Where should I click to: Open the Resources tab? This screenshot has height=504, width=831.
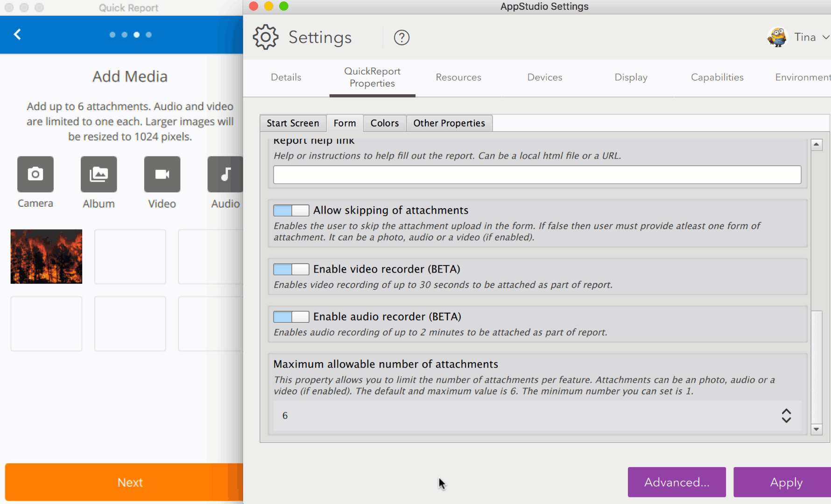click(x=458, y=77)
